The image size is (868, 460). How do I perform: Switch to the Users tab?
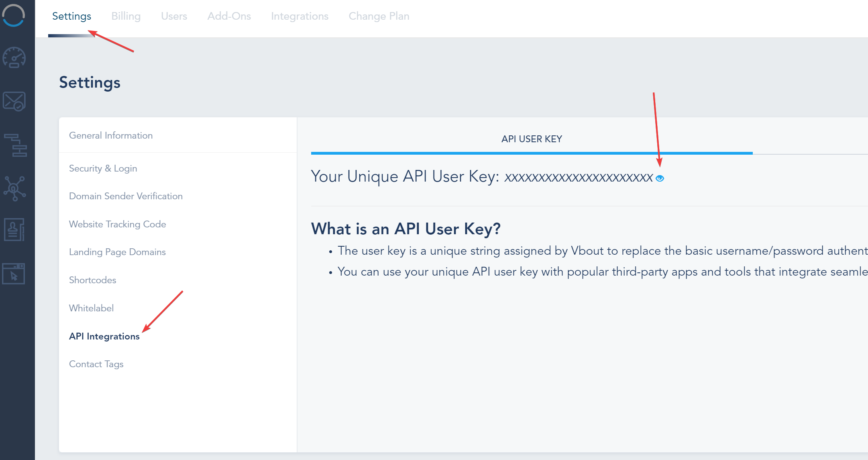click(174, 16)
